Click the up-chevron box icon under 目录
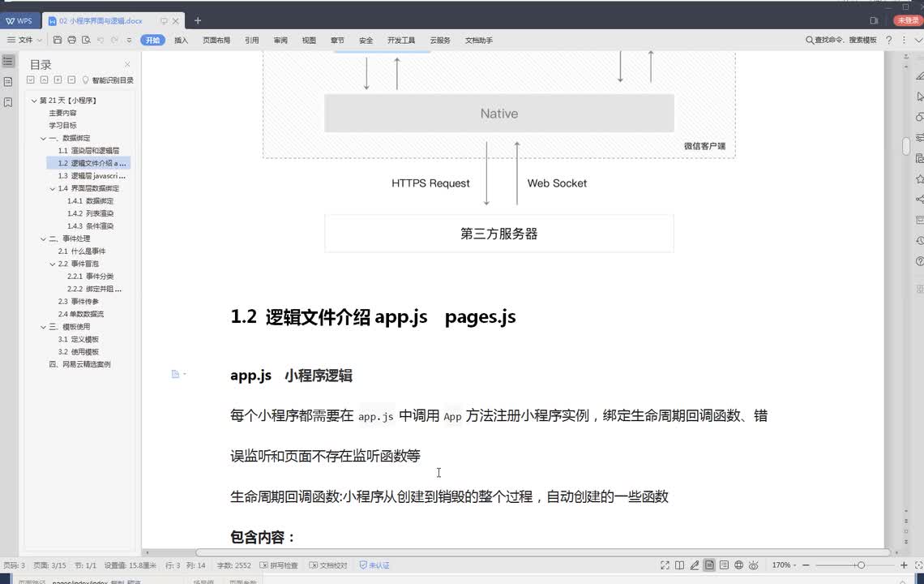The image size is (924, 584). point(45,79)
